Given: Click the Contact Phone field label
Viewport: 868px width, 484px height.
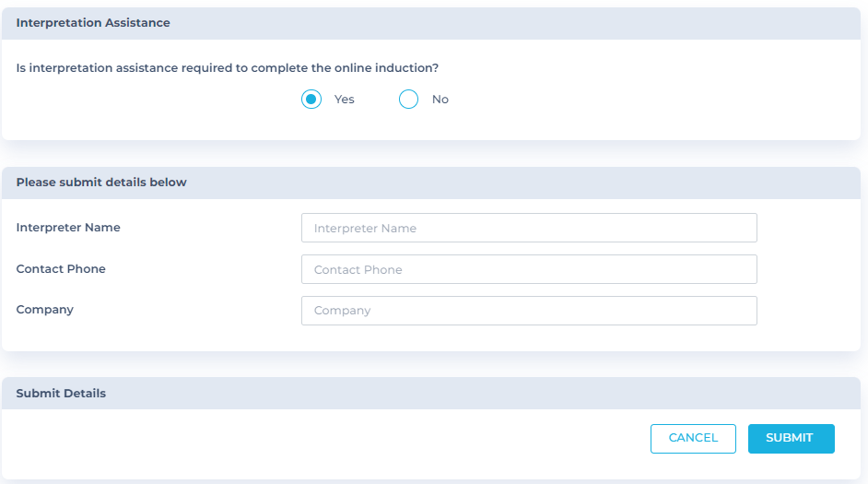Looking at the screenshot, I should (x=61, y=268).
